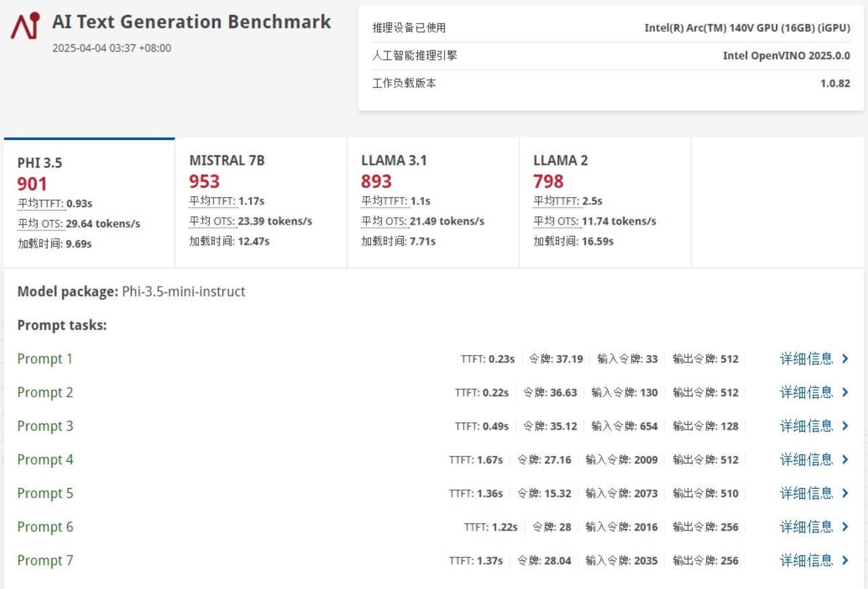This screenshot has height=589, width=868.
Task: Click TTFT 0.23s in Prompt 1 row
Action: click(488, 359)
